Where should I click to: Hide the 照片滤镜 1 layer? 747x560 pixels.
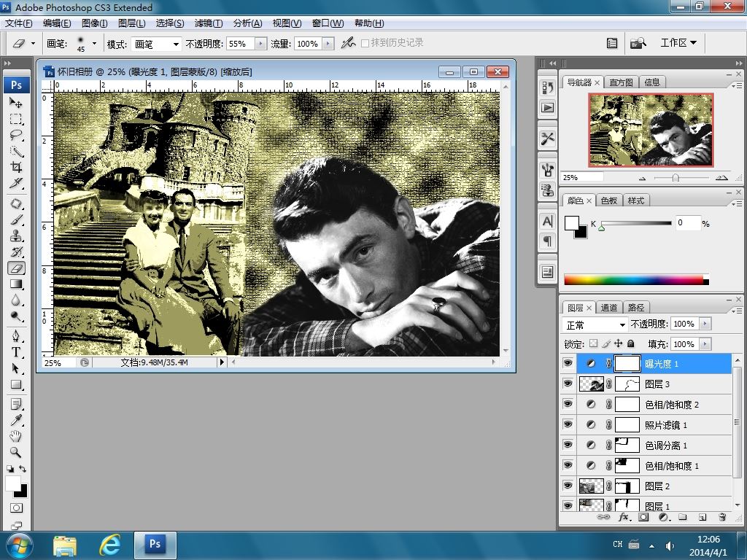coord(568,425)
